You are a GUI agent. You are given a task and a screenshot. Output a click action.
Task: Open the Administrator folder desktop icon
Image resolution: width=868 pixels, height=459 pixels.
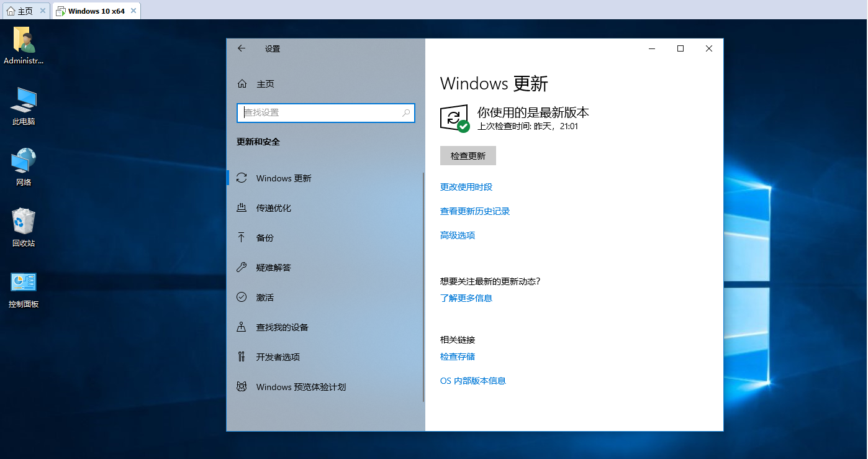pos(24,41)
